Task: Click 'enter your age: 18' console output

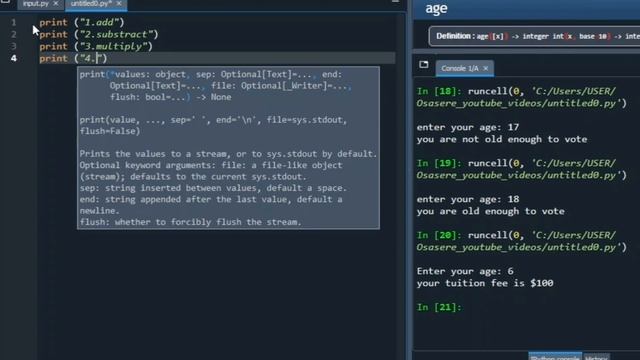Action: (468, 199)
